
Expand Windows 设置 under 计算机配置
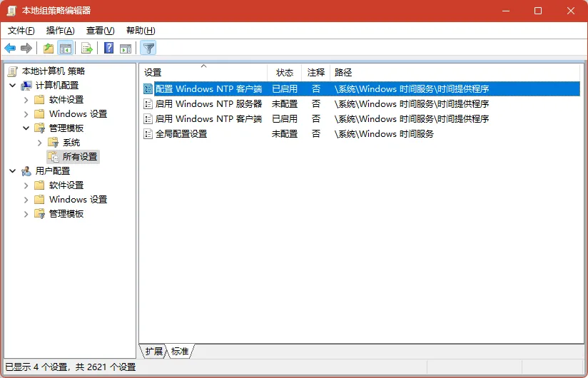pos(26,114)
